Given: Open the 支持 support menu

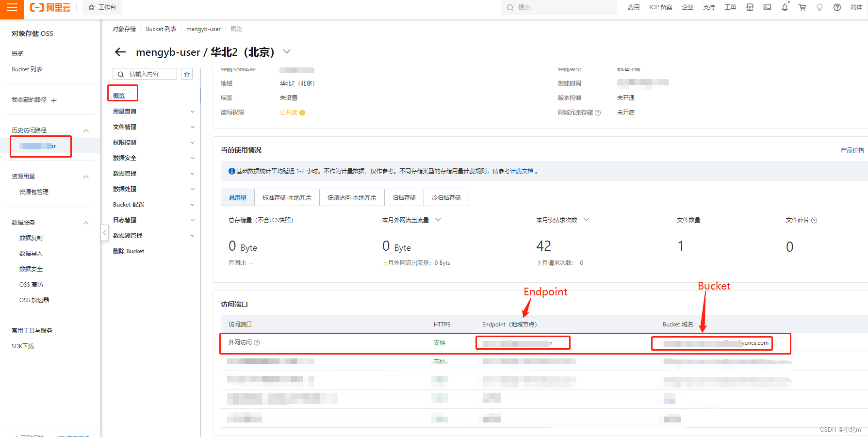Looking at the screenshot, I should tap(709, 7).
